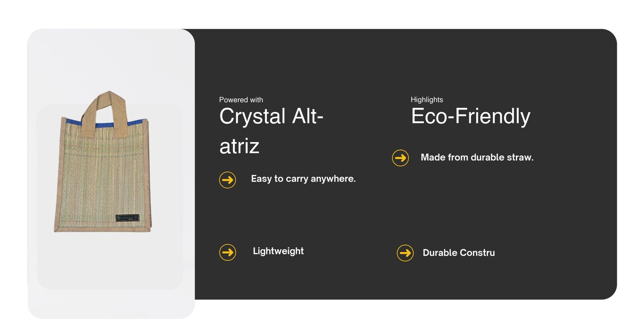Select the "Made from durable straw." text
This screenshot has width=644, height=322.
pos(477,157)
